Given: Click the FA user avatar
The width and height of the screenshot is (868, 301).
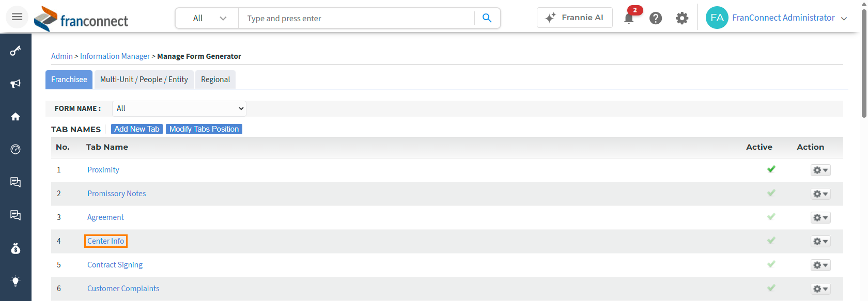Looking at the screenshot, I should point(717,18).
